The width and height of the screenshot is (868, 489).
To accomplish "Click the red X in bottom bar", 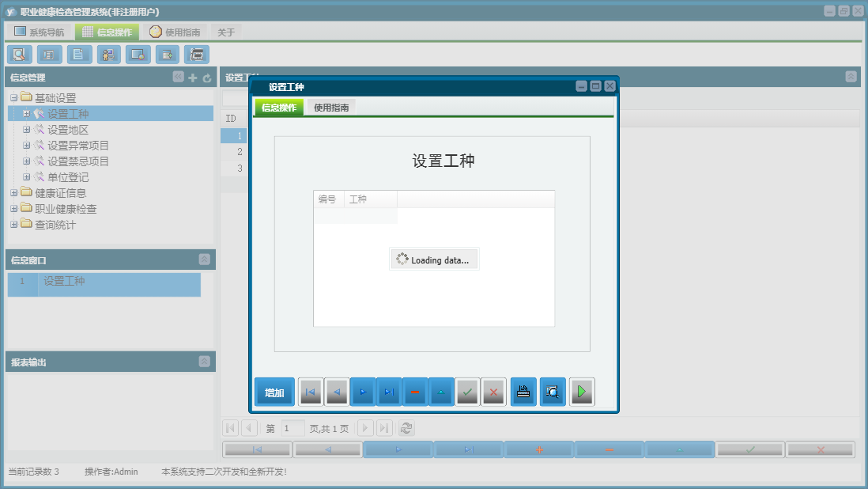I will 820,449.
